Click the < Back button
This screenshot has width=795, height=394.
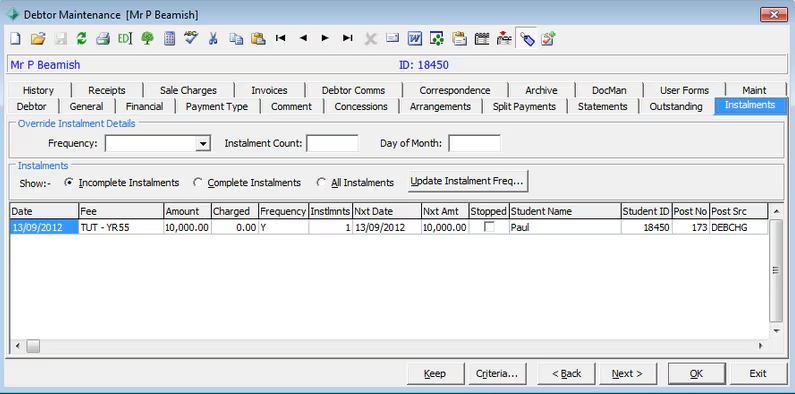coord(566,374)
